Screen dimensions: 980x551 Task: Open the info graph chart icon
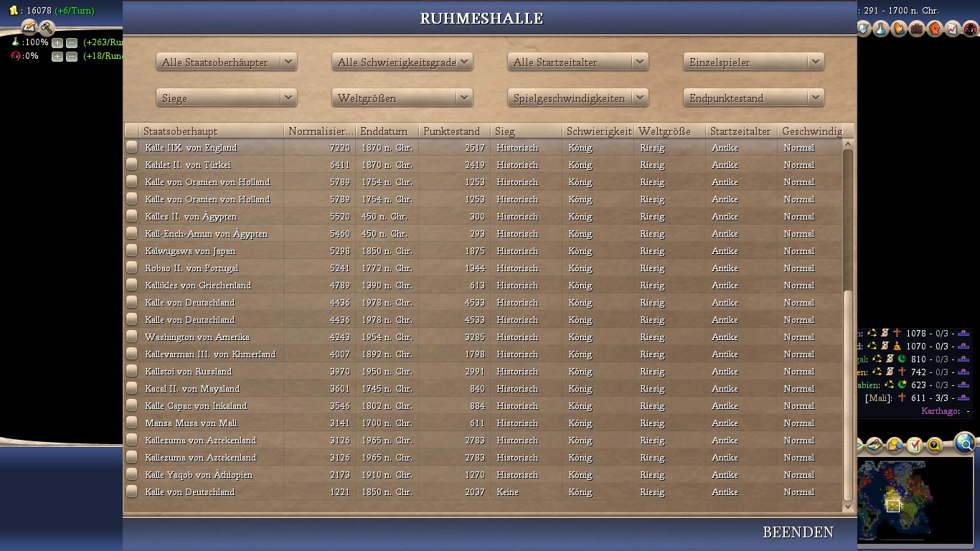tap(953, 29)
